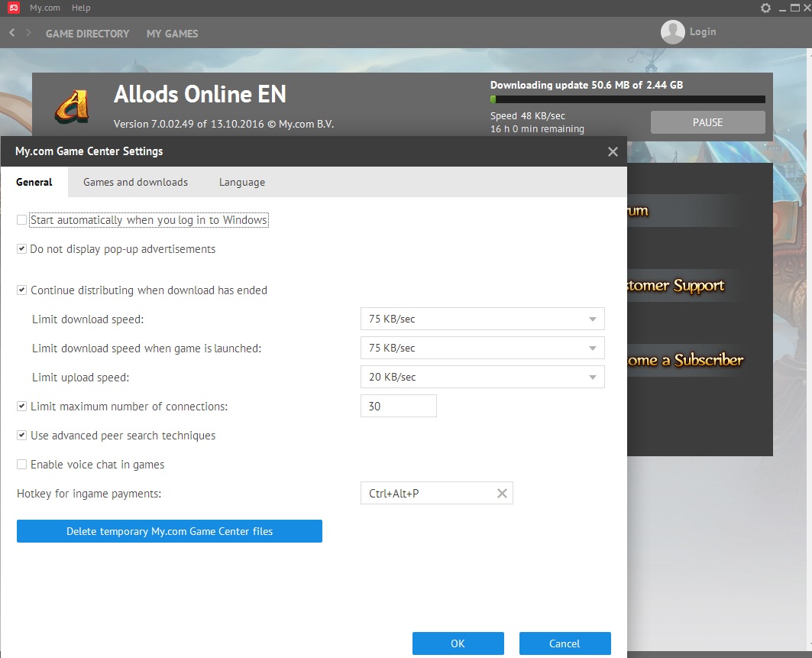Switch to the General tab
812x658 pixels.
tap(34, 182)
